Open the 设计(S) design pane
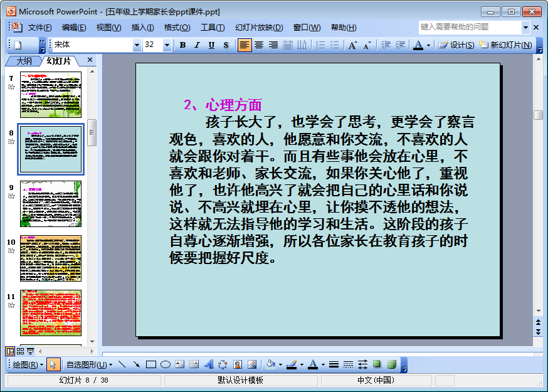Viewport: 548px width, 392px height. (x=456, y=45)
